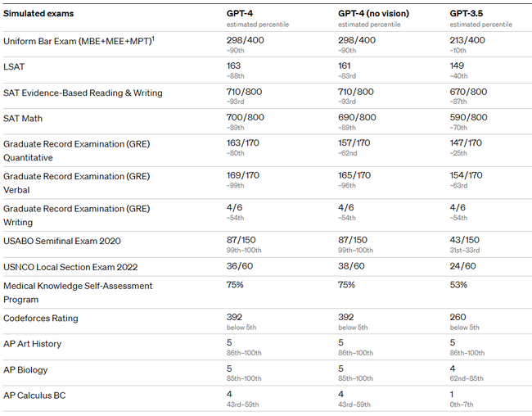Click GPT-4's 298/400 Uniform Bar Exam score
The width and height of the screenshot is (532, 416).
click(245, 40)
